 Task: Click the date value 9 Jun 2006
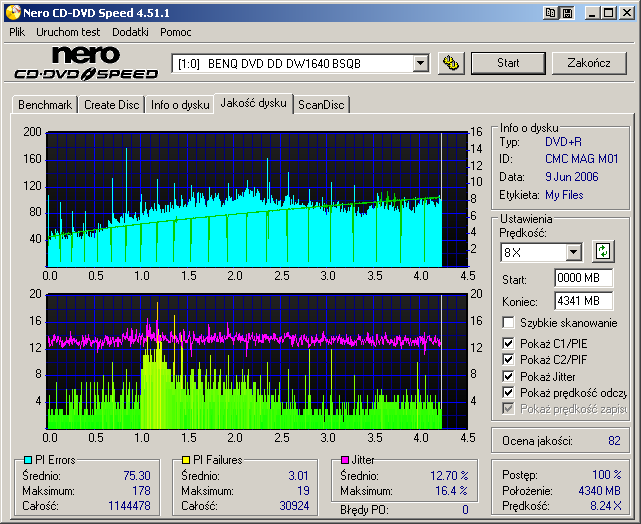pos(572,177)
